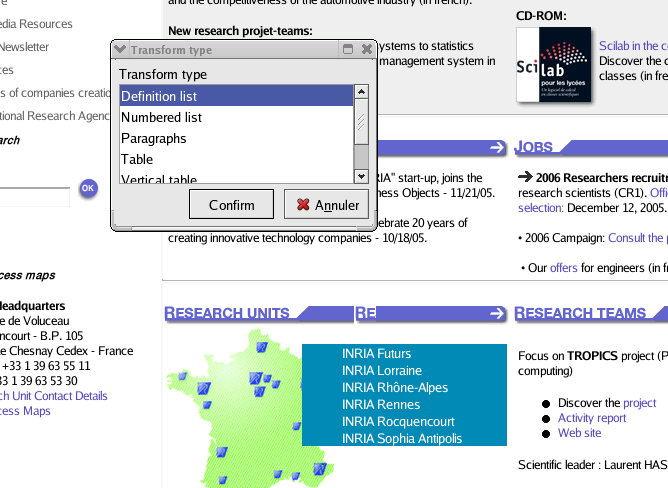Open the TROPICS 'project' link

tap(639, 403)
